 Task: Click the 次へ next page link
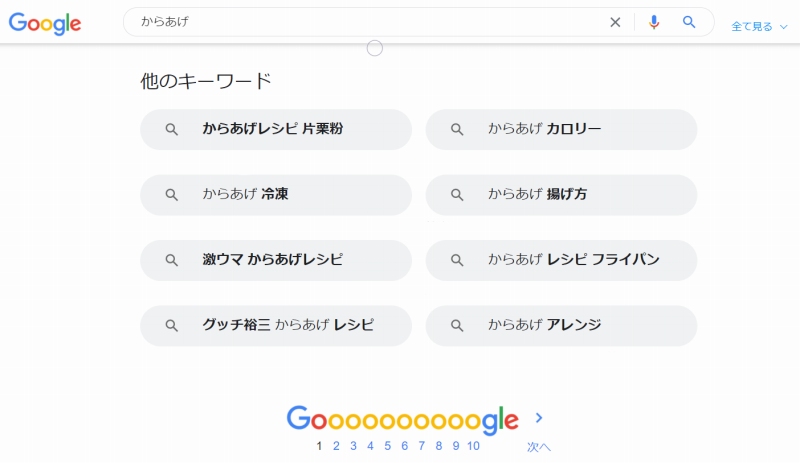point(539,447)
